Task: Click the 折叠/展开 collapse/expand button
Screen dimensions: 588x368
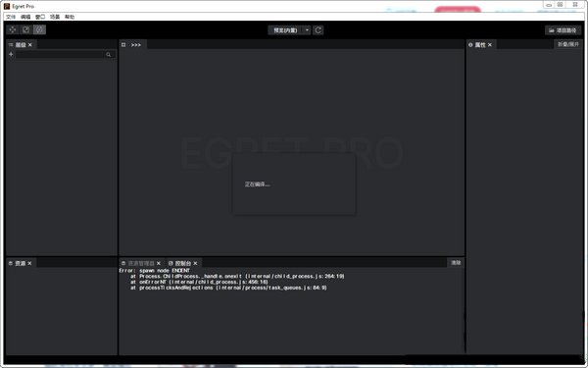Action: [568, 44]
